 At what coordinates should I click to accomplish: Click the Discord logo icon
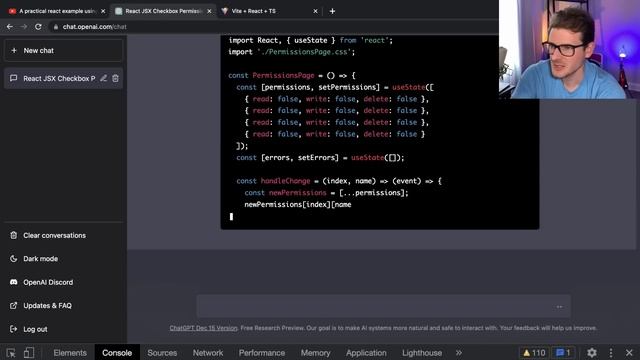13,282
